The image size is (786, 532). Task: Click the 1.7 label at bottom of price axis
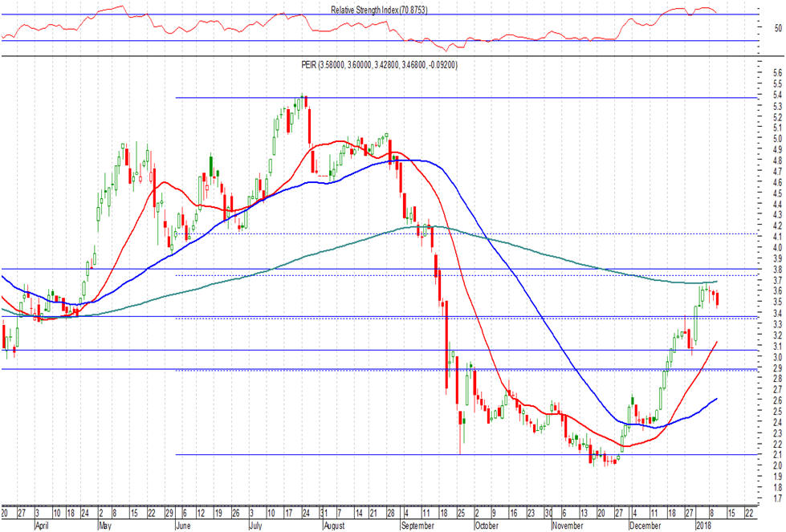[776, 498]
